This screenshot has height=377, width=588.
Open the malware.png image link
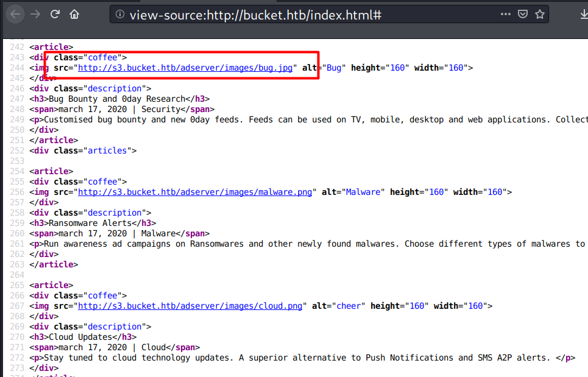point(195,192)
